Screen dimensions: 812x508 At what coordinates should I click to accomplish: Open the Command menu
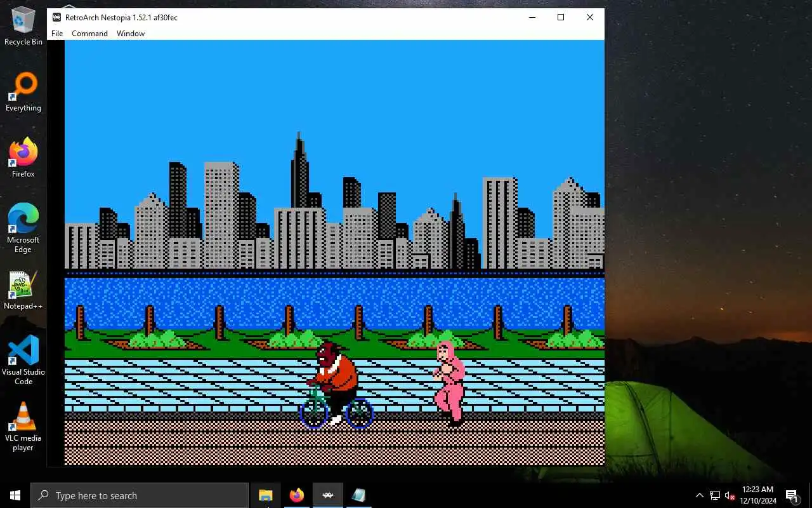[89, 34]
